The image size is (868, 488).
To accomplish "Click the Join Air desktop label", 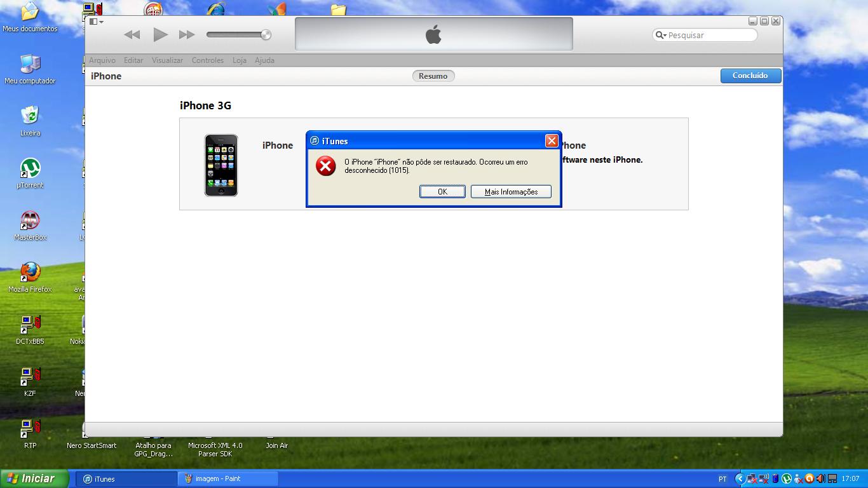I will tap(276, 445).
